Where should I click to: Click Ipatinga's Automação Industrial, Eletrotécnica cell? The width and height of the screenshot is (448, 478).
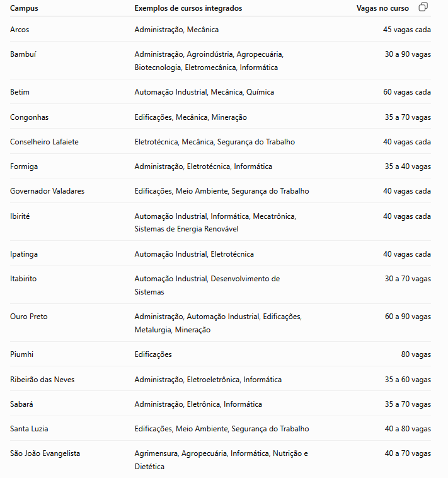(x=194, y=254)
